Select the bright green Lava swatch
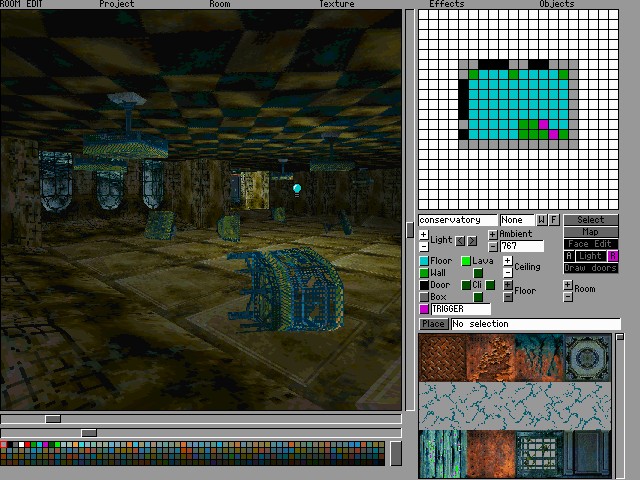Viewport: 640px width, 480px height. point(466,261)
